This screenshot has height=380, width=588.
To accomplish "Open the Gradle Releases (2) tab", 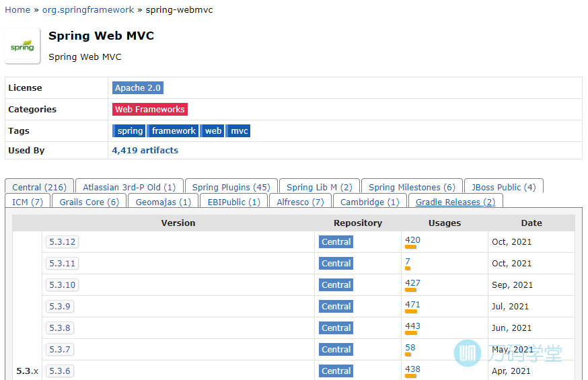I will coord(455,202).
